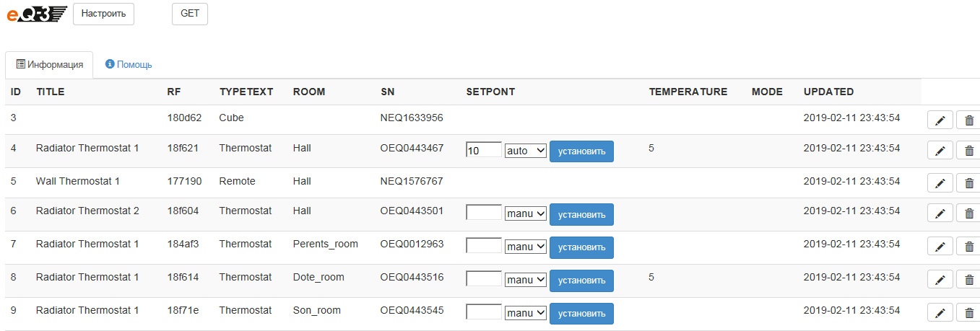980x331 pixels.
Task: Expand mode dropdown for Radiator Thermostat 2
Action: click(526, 213)
